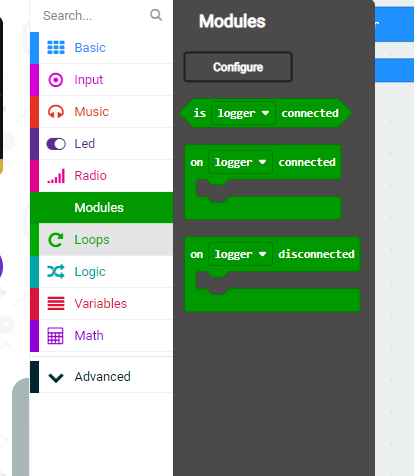
Task: Click the Basic grid icon
Action: point(56,47)
